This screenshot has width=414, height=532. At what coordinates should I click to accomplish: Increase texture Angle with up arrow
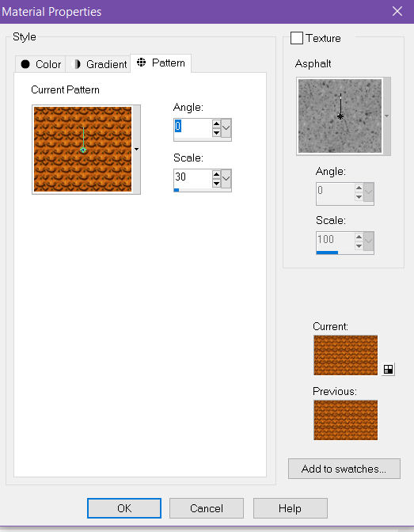[359, 188]
